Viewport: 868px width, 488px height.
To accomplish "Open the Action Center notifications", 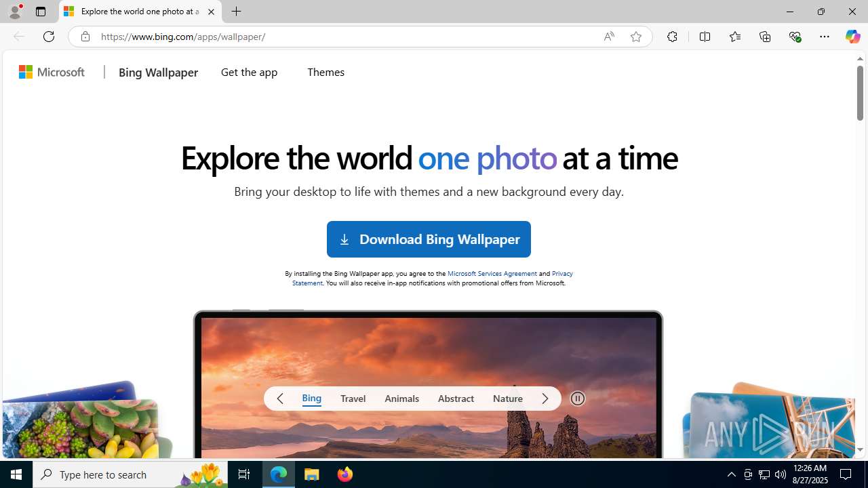I will [x=846, y=474].
